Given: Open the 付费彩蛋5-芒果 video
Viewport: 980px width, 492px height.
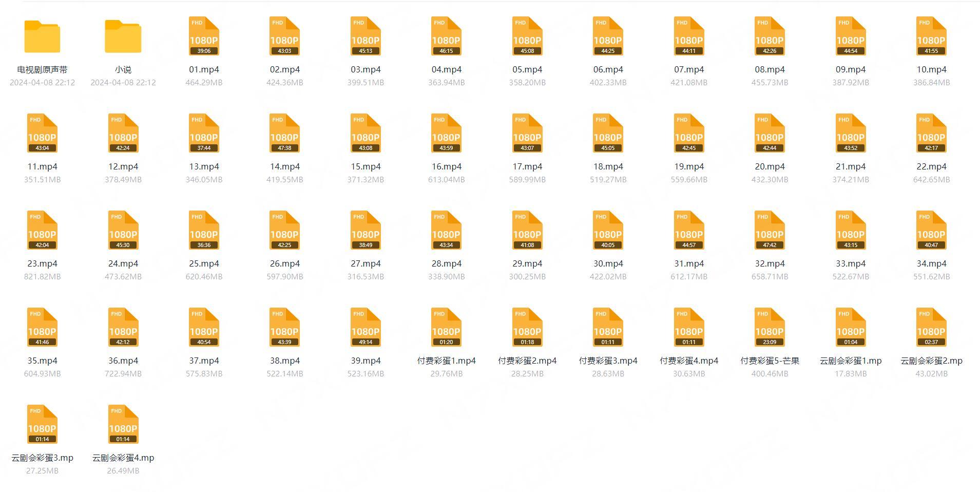Looking at the screenshot, I should pos(769,327).
